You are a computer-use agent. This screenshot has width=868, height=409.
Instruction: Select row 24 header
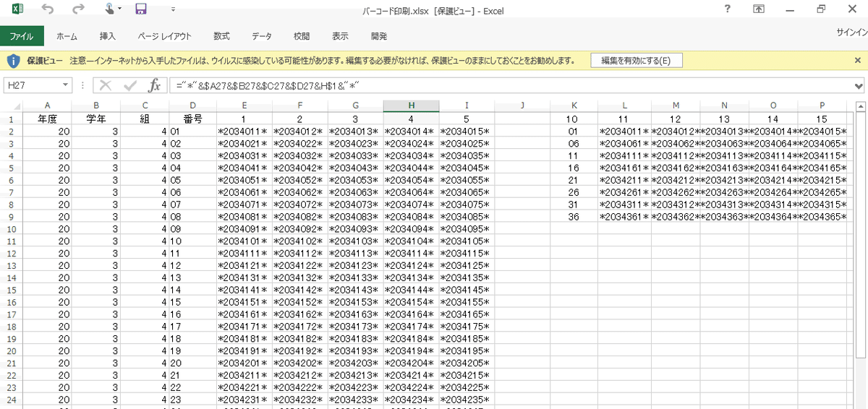coord(12,400)
